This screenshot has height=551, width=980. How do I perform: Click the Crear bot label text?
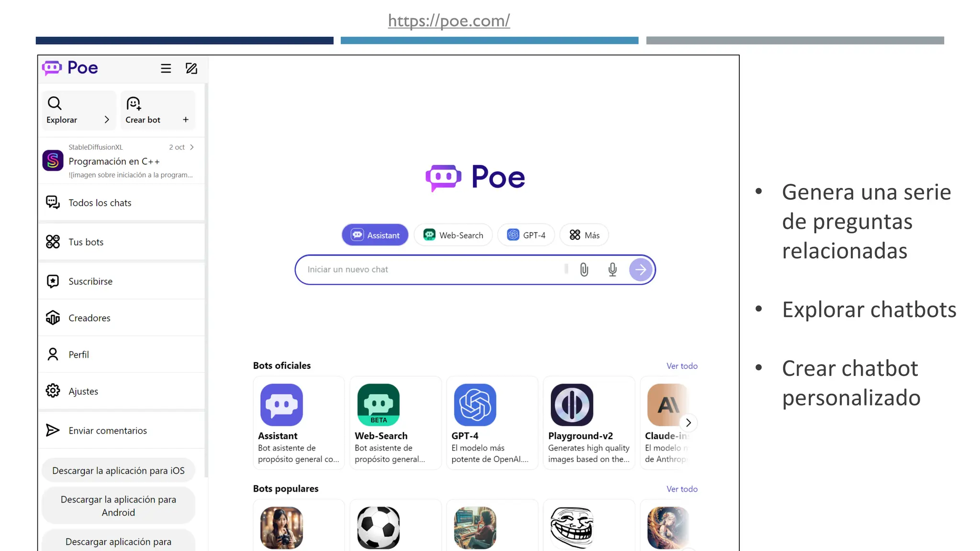click(x=143, y=120)
